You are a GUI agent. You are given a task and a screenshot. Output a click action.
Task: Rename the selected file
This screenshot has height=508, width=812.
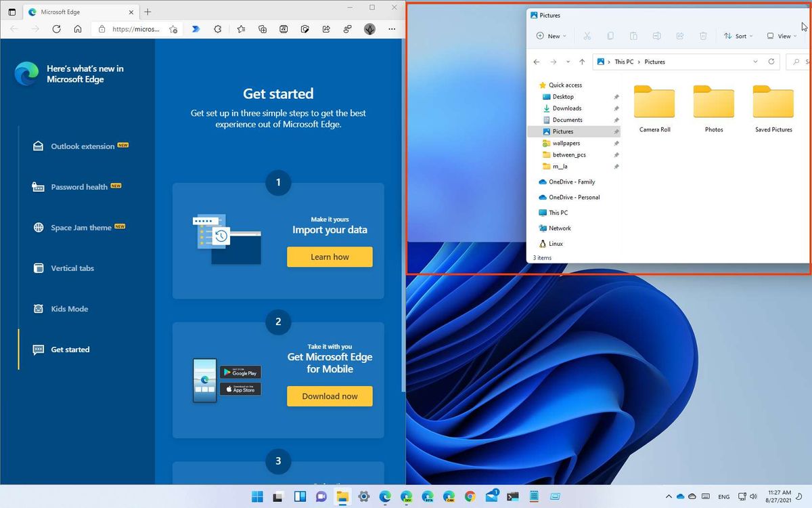tap(656, 36)
